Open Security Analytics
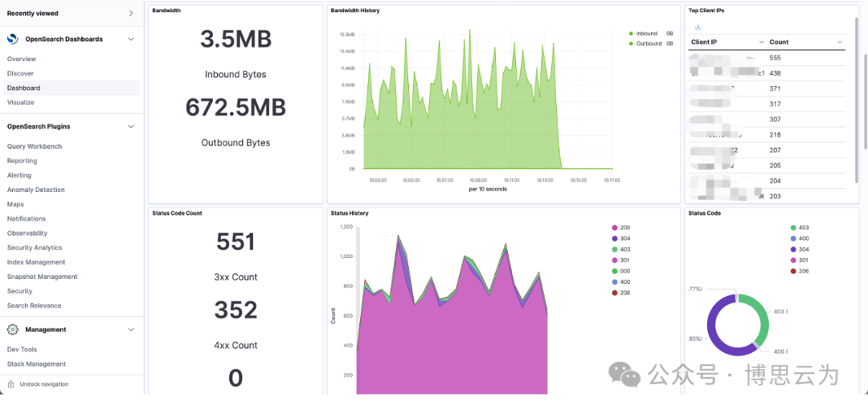868x410 pixels. point(35,248)
